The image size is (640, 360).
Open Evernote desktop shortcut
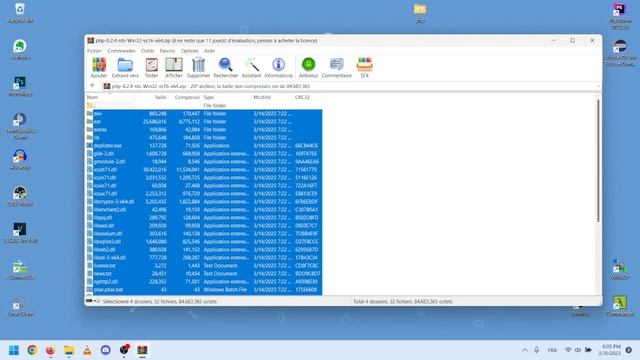pos(20,49)
